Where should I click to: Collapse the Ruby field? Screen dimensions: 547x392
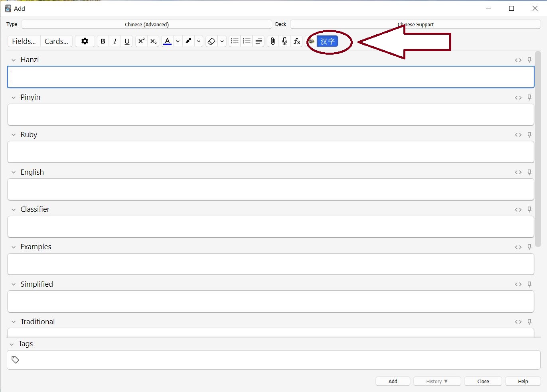tap(14, 135)
